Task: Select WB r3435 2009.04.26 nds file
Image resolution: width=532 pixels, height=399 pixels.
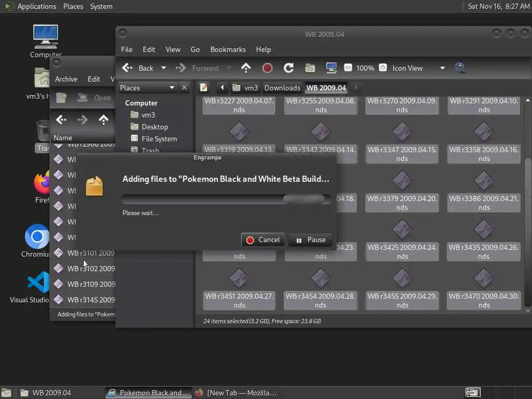Action: (x=484, y=241)
